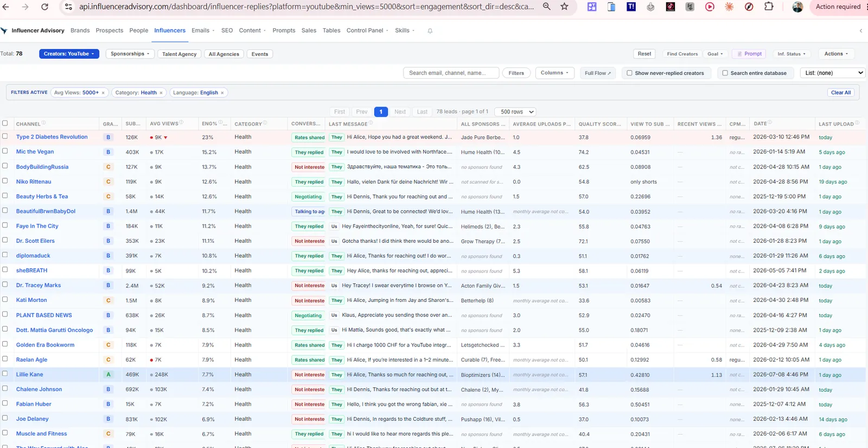This screenshot has height=448, width=868.
Task: Click the notification bell icon
Action: 430,31
